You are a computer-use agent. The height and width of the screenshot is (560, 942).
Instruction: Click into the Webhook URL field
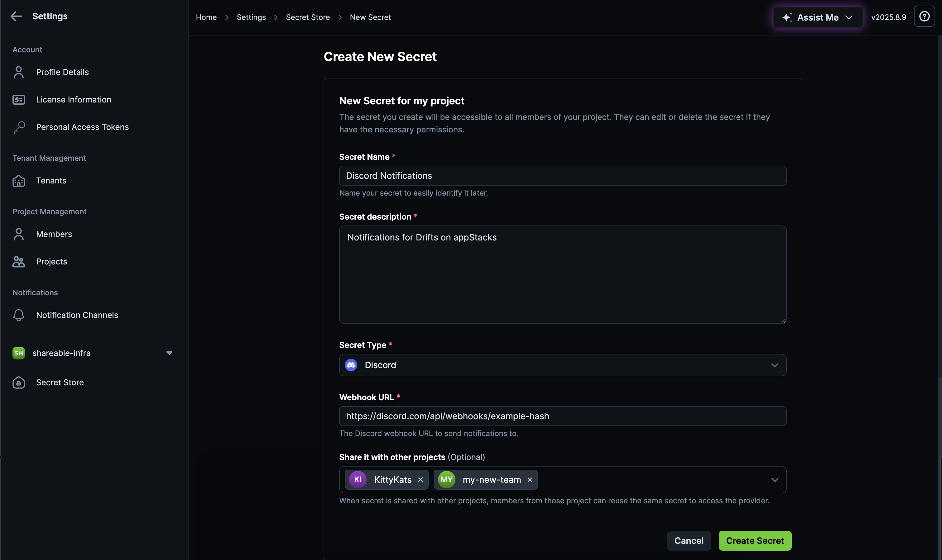562,416
